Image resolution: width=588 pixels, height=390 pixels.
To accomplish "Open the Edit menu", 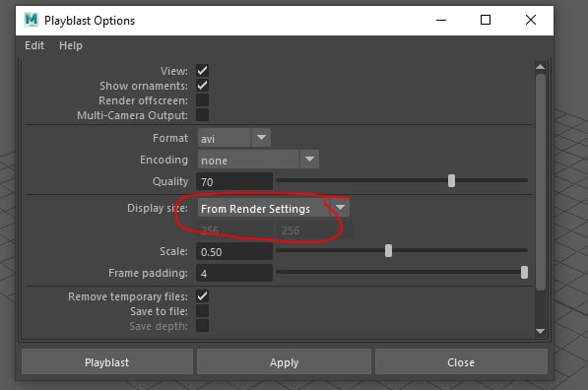I will point(34,45).
